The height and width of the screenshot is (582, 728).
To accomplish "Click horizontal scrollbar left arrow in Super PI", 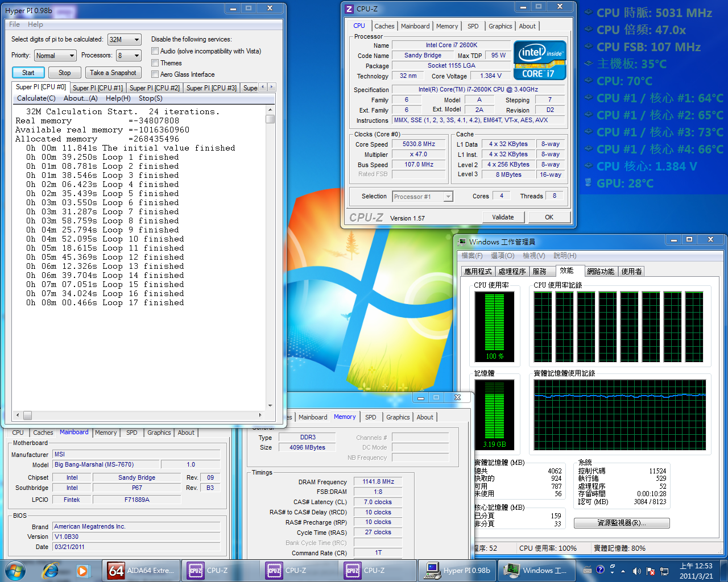I will [x=18, y=415].
